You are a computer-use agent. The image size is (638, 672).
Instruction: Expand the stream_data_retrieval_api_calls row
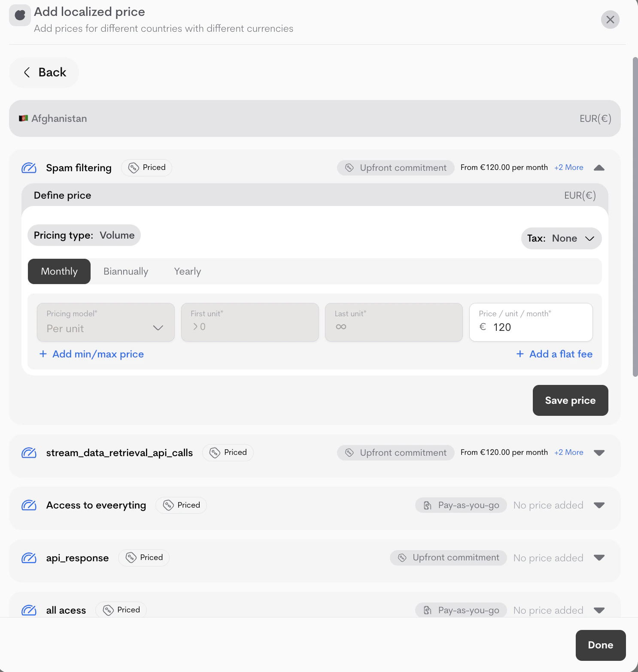click(x=599, y=453)
